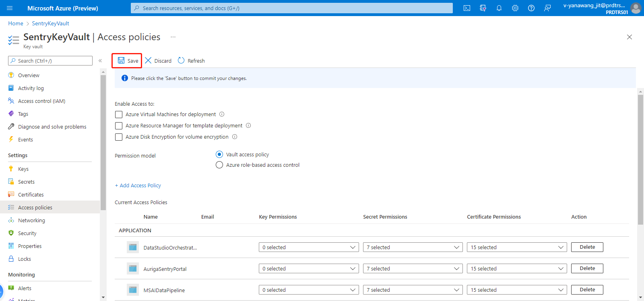Click the global search resources field

pyautogui.click(x=292, y=8)
